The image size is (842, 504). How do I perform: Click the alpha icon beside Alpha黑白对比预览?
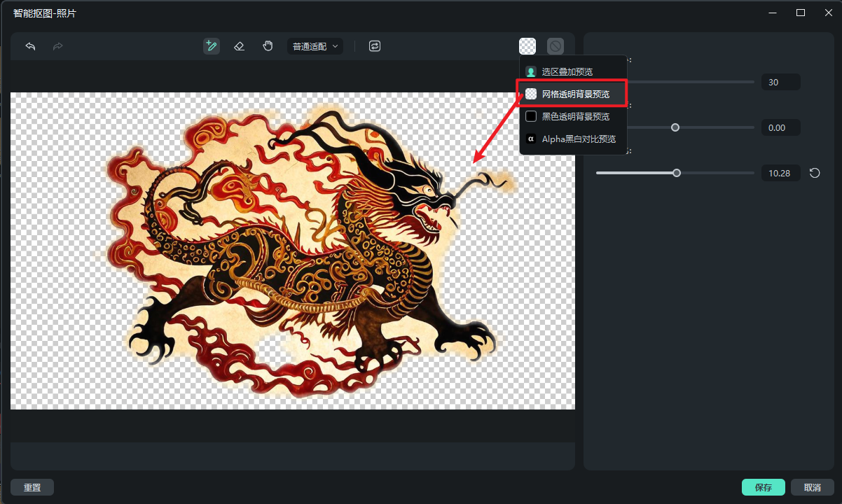531,139
